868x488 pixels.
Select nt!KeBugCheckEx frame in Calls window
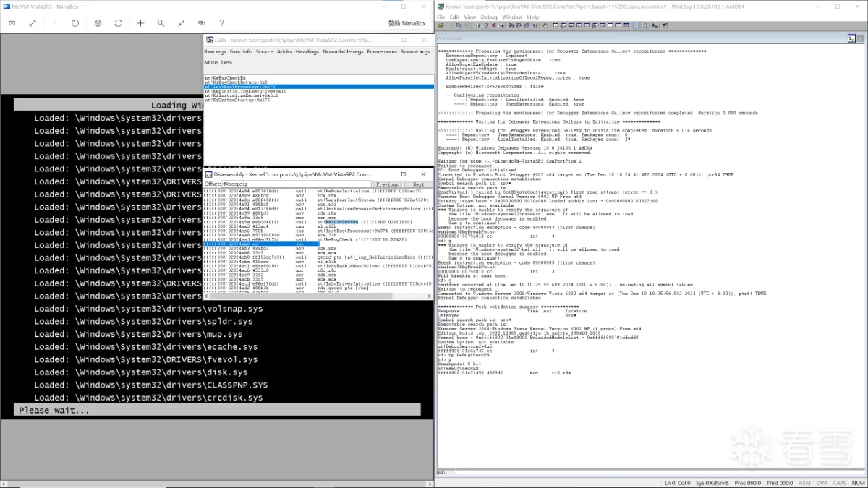click(x=226, y=77)
